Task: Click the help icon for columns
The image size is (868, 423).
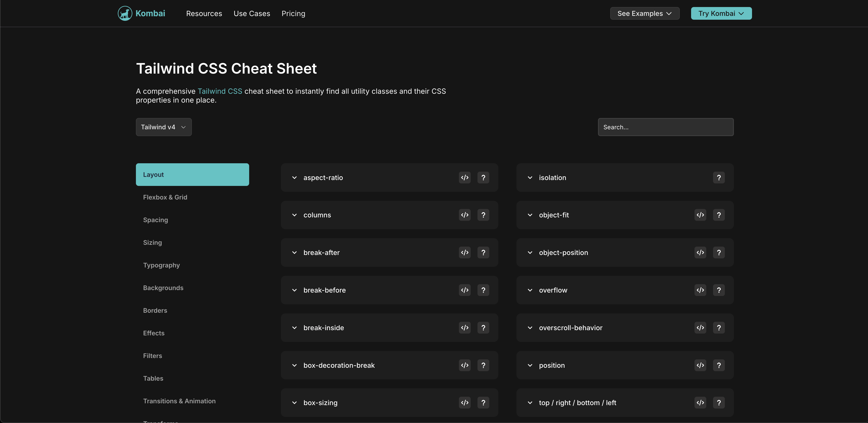Action: click(x=483, y=215)
